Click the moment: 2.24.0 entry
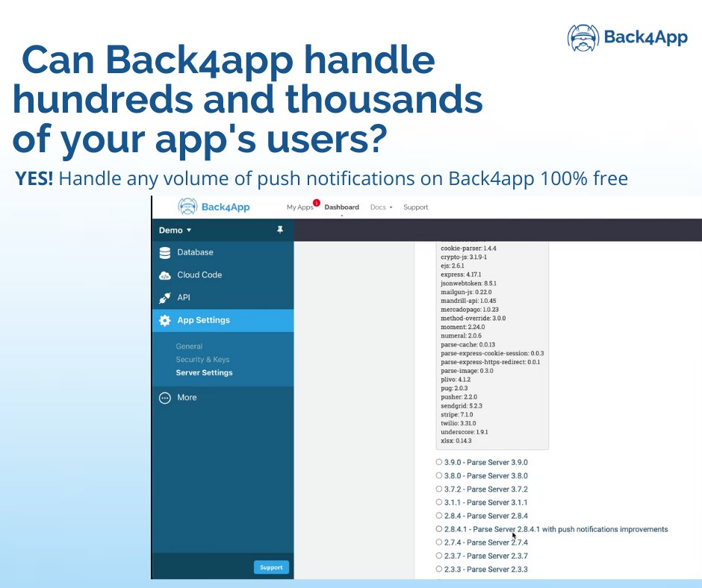The height and width of the screenshot is (588, 702). [462, 327]
